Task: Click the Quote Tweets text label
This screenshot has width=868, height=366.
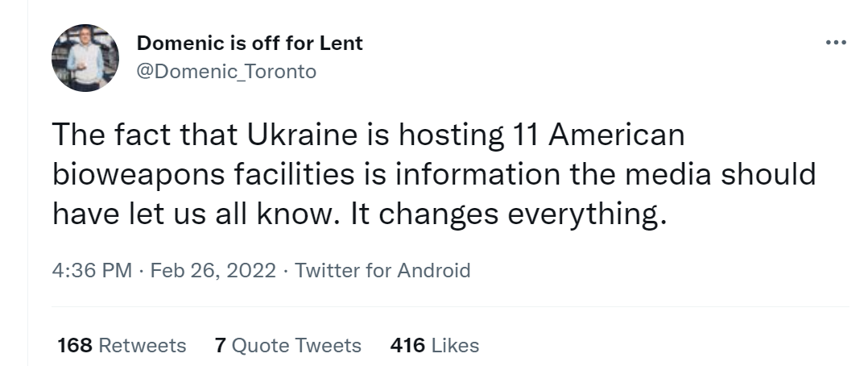Action: [296, 346]
